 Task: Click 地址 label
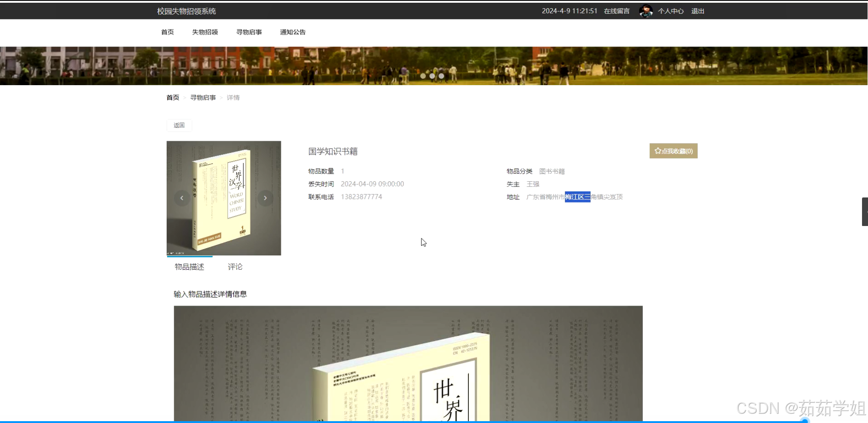pyautogui.click(x=513, y=197)
